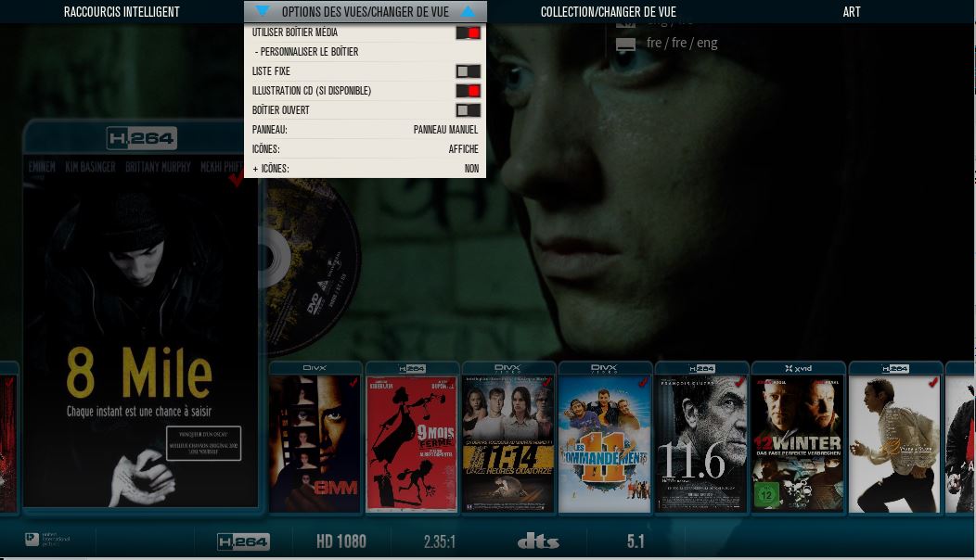Toggle the Liste fixe switch
976x560 pixels.
point(469,71)
